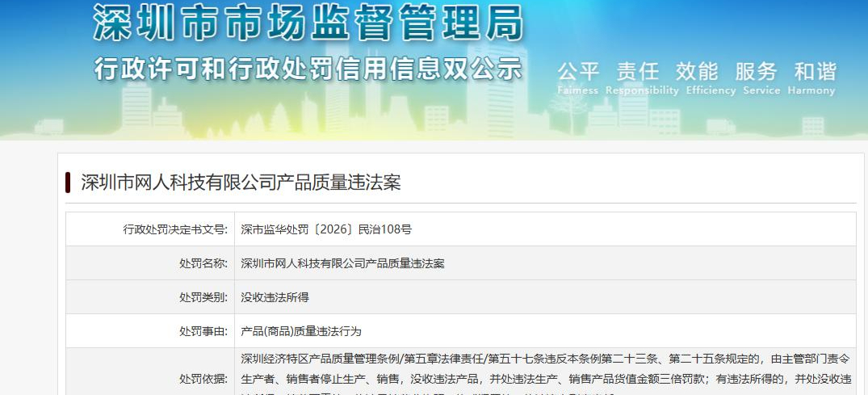Select the 处罚依据 row label
The image size is (868, 395).
[x=203, y=379]
